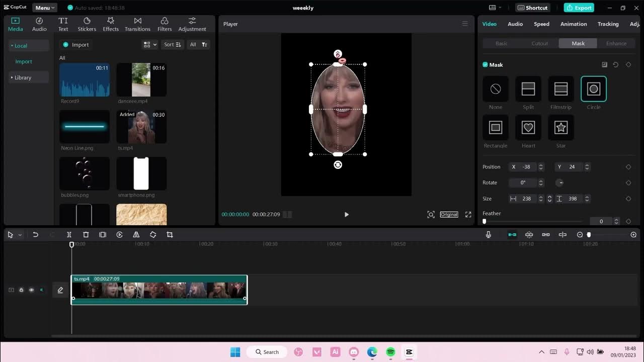The width and height of the screenshot is (644, 362).
Task: Expand the Library section
Action: point(28,77)
